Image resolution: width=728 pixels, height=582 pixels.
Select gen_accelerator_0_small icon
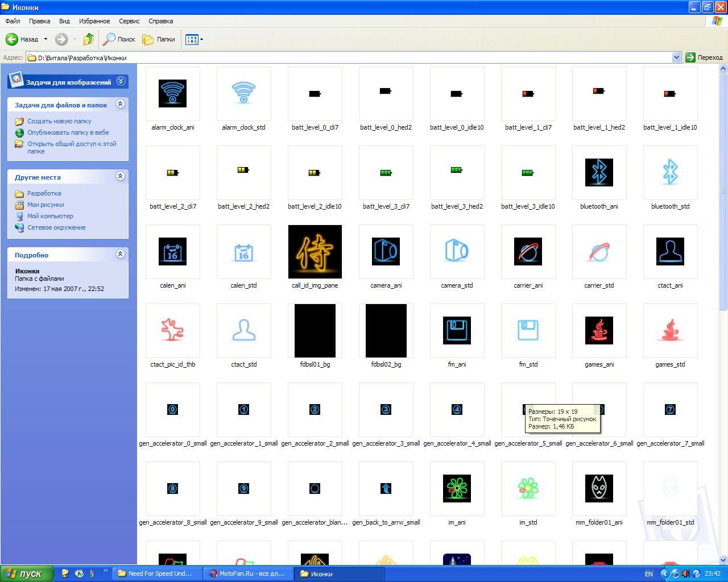(173, 410)
